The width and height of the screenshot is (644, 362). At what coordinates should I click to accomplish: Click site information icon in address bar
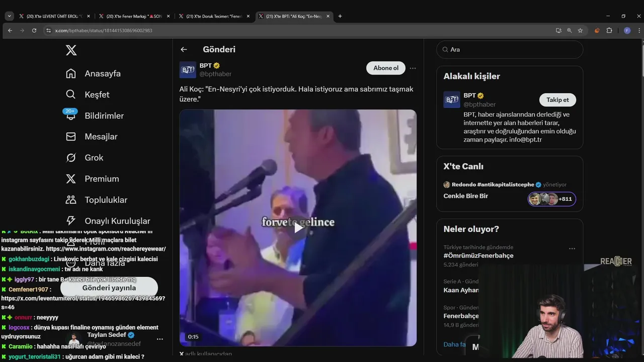(x=48, y=30)
